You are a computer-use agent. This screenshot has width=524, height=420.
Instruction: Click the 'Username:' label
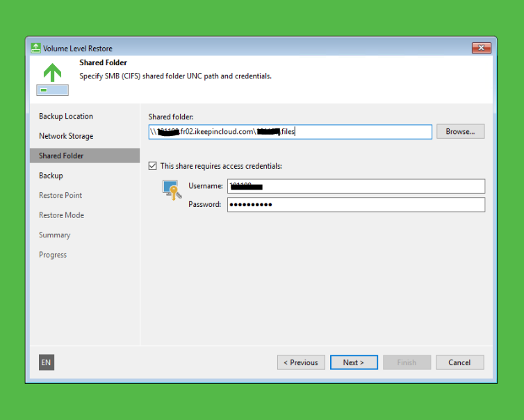click(206, 186)
